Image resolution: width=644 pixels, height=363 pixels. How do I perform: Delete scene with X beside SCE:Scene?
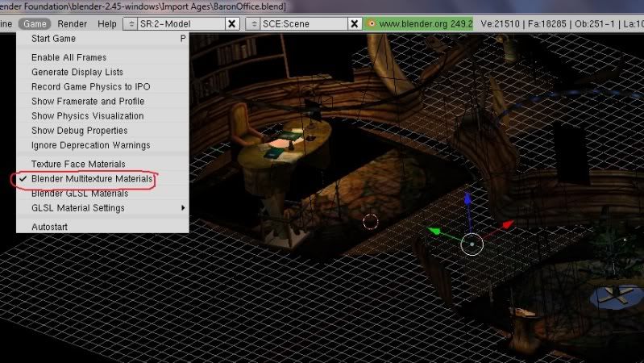(354, 24)
